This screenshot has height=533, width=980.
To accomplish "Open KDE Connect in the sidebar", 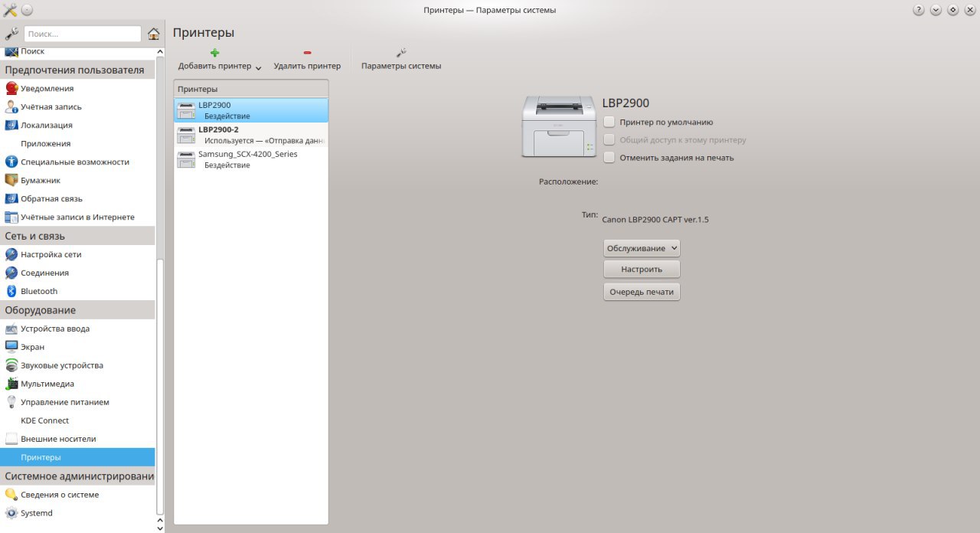I will pyautogui.click(x=44, y=420).
